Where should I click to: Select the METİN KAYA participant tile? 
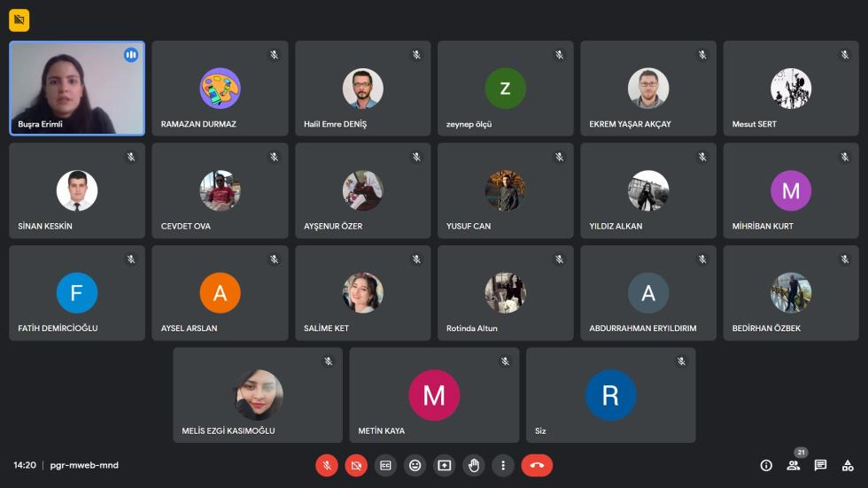(x=434, y=395)
